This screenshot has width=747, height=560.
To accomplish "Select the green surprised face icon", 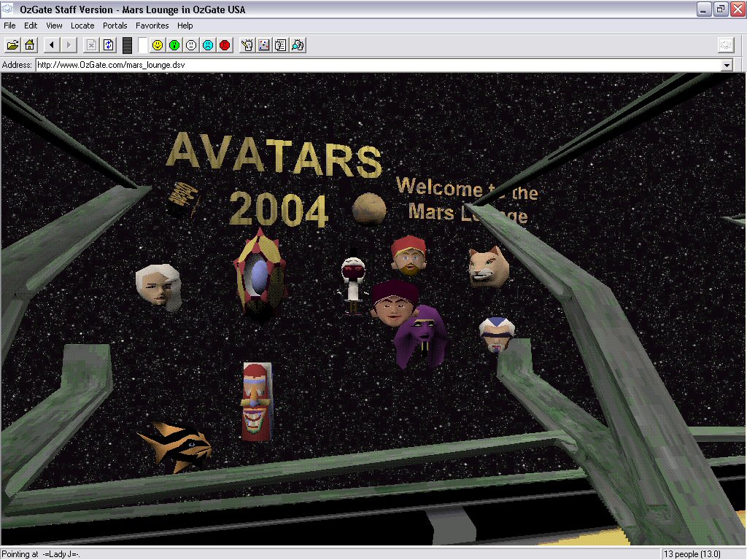I will coord(174,45).
